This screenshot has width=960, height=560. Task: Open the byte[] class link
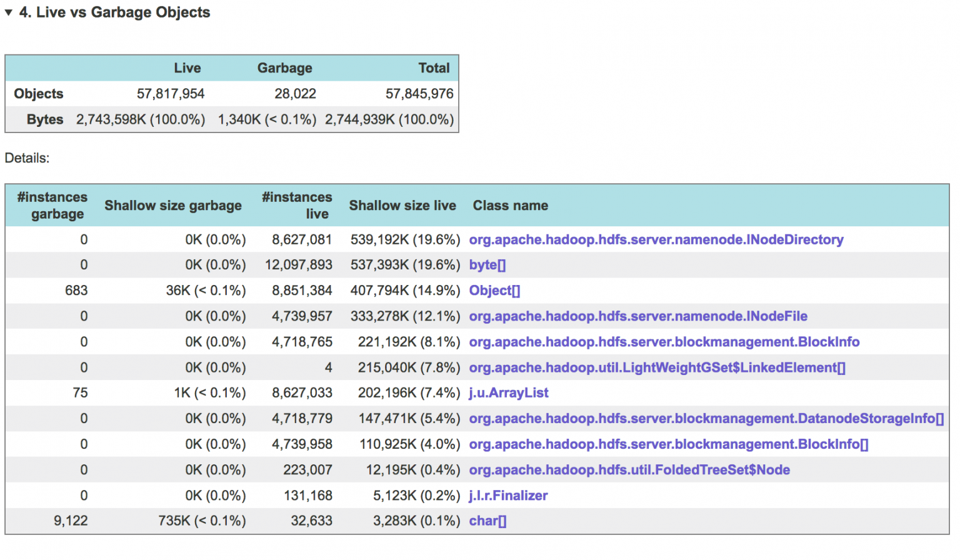coord(487,264)
